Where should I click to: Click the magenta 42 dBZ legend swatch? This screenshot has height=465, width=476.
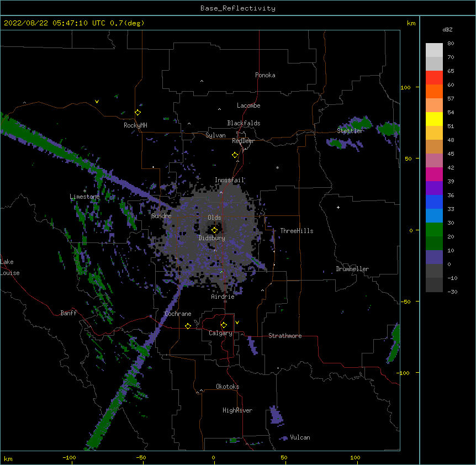(434, 174)
